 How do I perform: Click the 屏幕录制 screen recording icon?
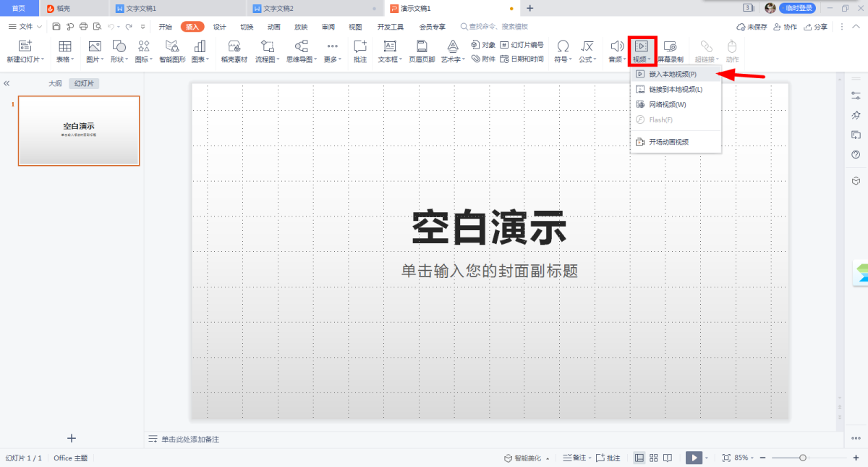pyautogui.click(x=670, y=49)
